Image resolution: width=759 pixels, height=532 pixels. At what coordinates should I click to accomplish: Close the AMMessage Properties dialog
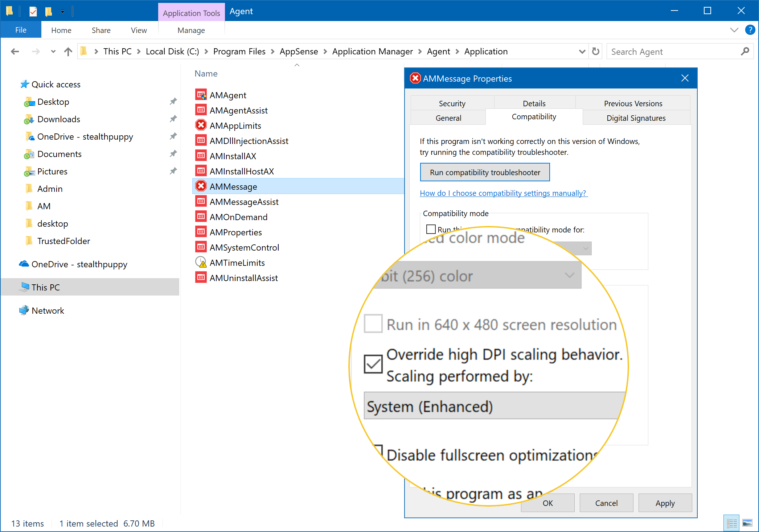coord(685,78)
